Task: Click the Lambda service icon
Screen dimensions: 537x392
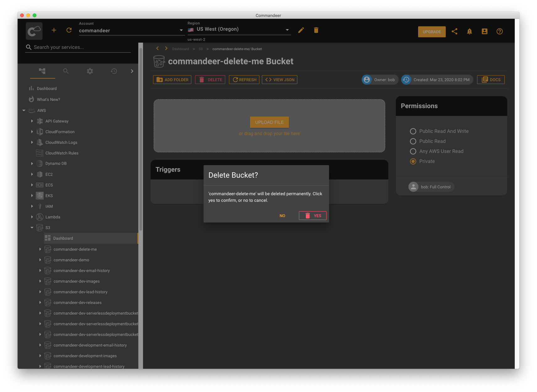Action: click(x=40, y=217)
